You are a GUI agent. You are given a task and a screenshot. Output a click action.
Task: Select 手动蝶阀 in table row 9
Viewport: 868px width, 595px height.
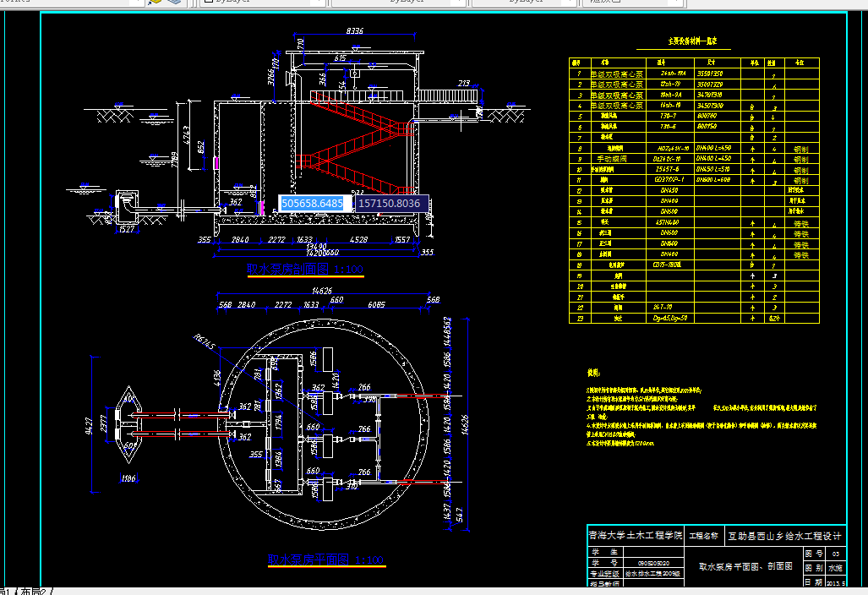coord(612,159)
